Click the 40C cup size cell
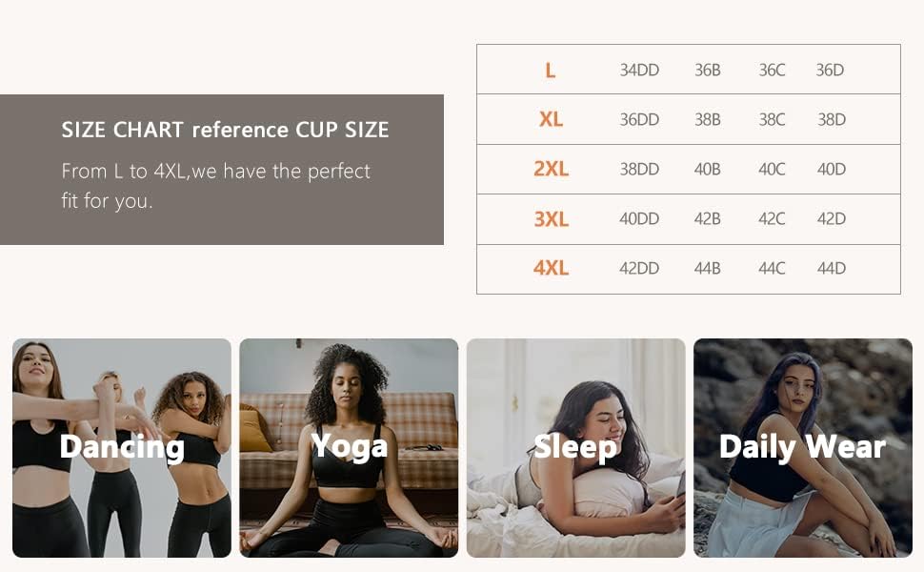Screen dimensions: 924x572 pos(772,170)
